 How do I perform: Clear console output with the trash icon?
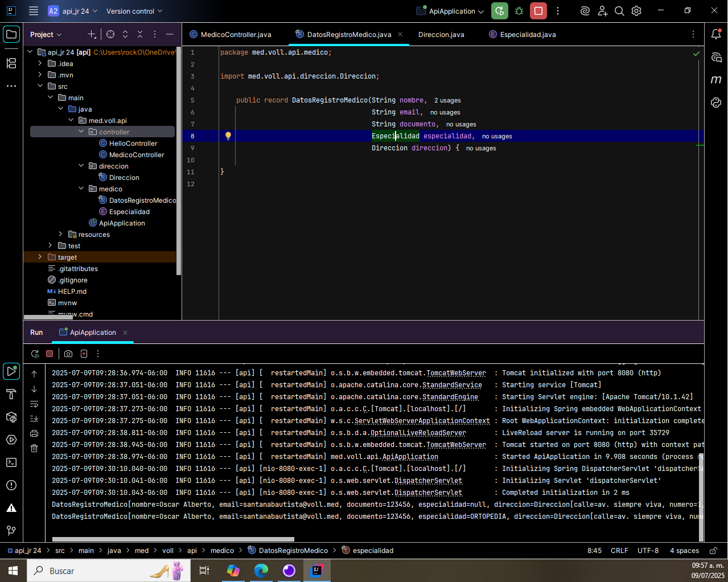(34, 448)
